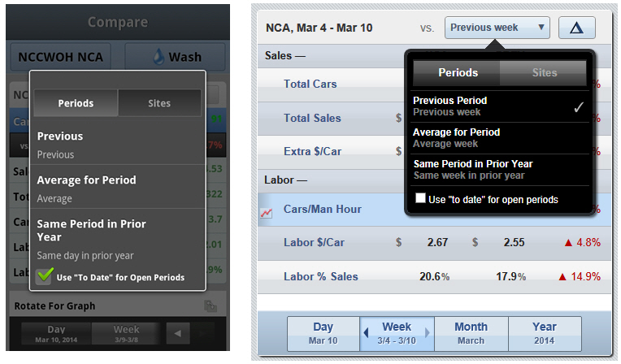Click the triangle delta button beside Previous week
621x364 pixels.
pyautogui.click(x=576, y=28)
